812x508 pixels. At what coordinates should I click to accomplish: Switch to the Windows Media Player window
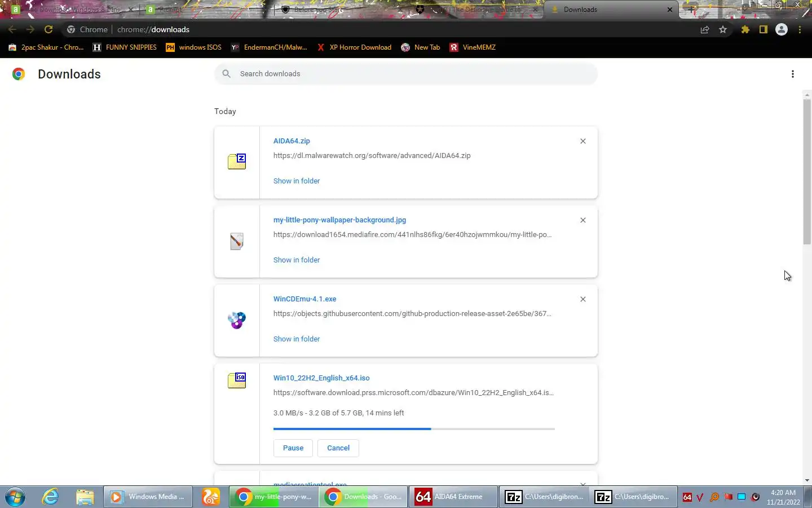click(148, 497)
